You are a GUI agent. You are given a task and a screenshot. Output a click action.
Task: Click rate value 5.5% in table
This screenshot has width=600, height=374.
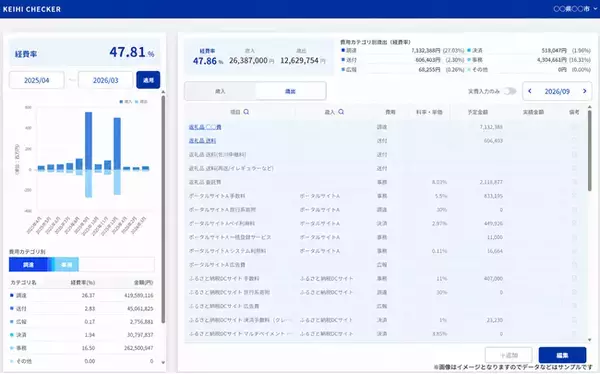point(441,196)
